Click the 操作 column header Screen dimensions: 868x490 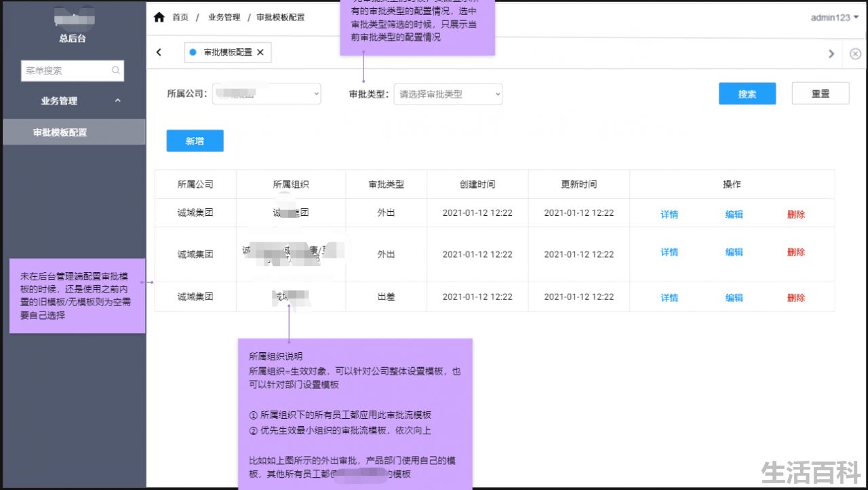pyautogui.click(x=732, y=185)
